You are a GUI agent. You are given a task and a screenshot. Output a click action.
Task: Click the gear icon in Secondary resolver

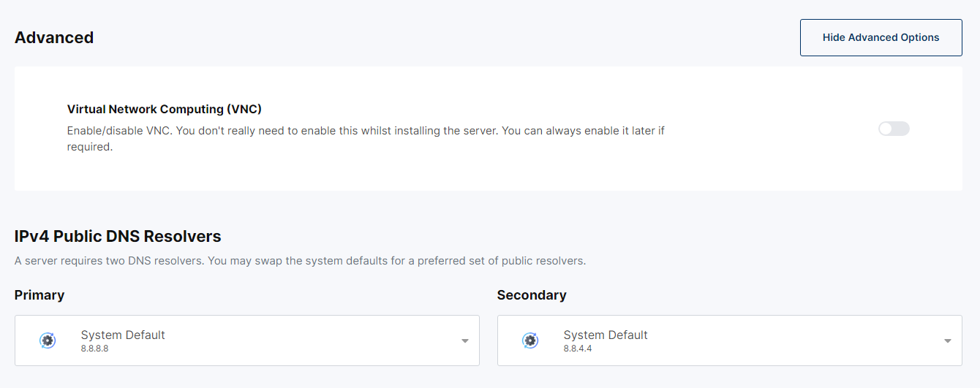pos(530,341)
